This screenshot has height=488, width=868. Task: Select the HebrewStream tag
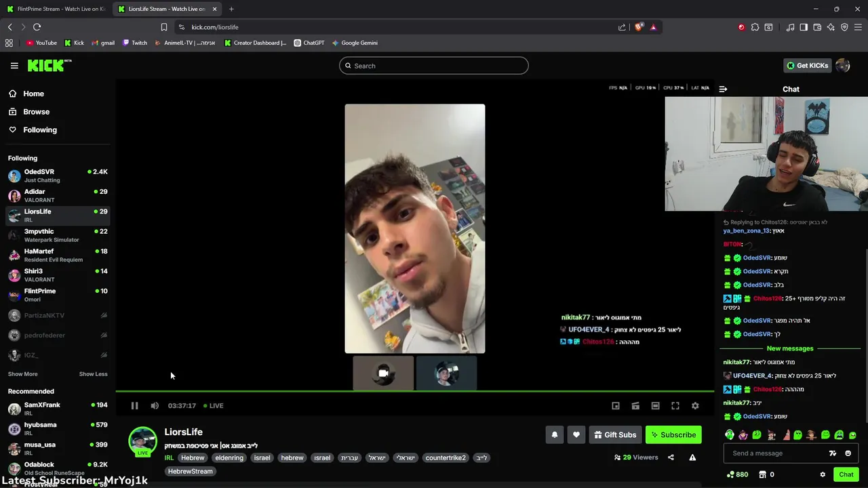[190, 471]
